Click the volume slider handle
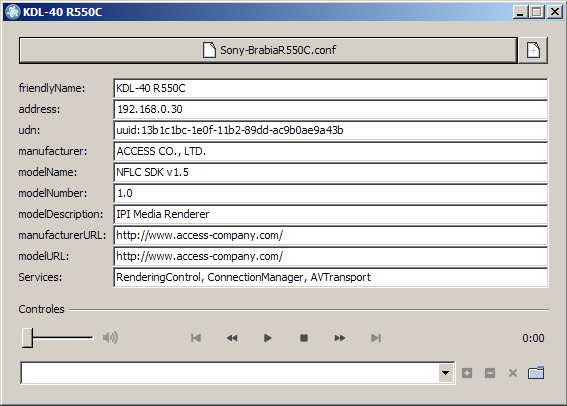This screenshot has height=406, width=567. click(x=27, y=338)
